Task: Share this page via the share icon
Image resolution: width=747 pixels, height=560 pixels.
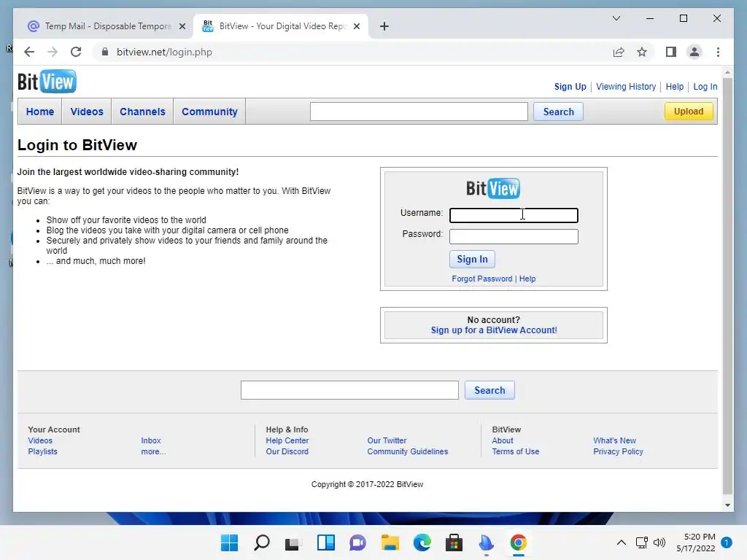Action: click(x=619, y=52)
